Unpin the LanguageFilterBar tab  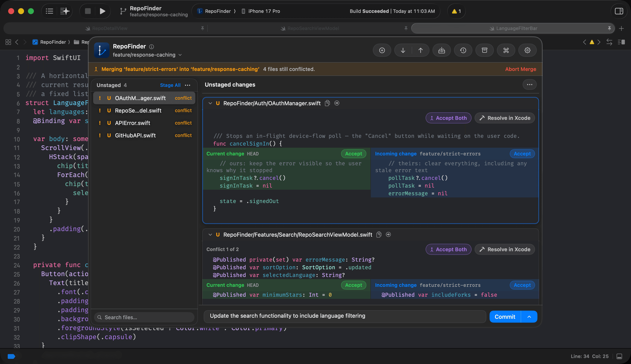(x=609, y=28)
